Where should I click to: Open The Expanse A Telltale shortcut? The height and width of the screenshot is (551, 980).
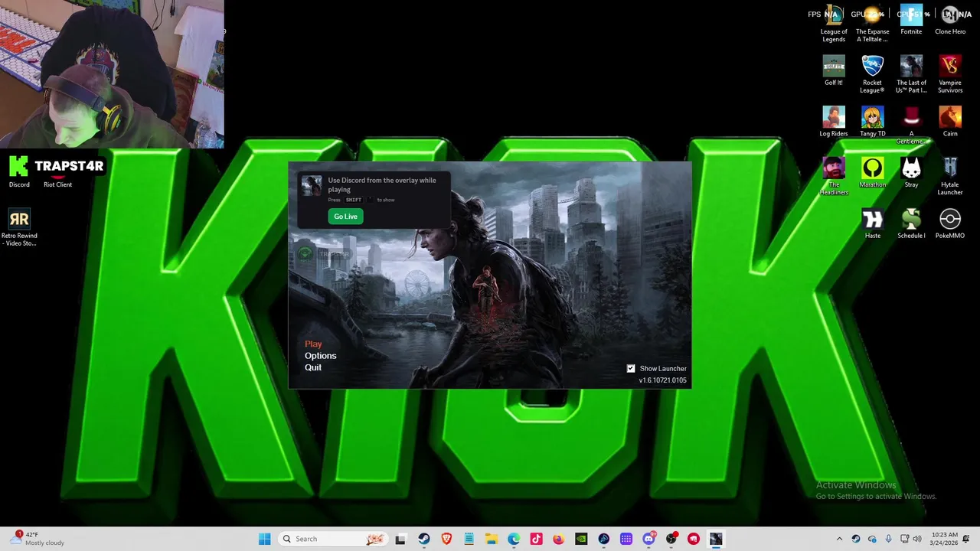click(872, 23)
